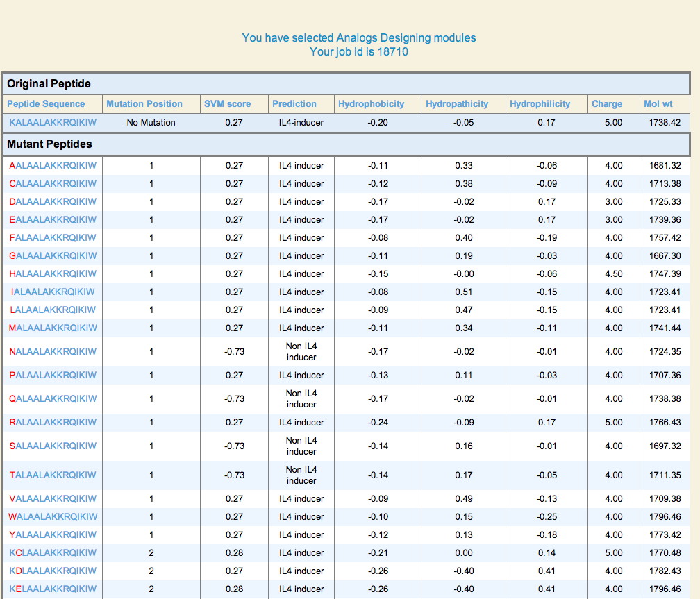Open original peptide KALAALAKKRQIKIW link
Screen dimensions: 700x599
tap(53, 122)
